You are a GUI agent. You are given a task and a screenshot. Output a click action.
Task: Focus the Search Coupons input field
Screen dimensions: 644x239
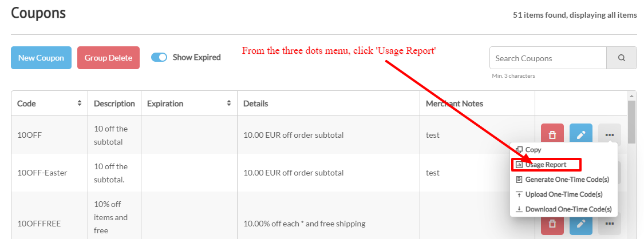point(548,58)
